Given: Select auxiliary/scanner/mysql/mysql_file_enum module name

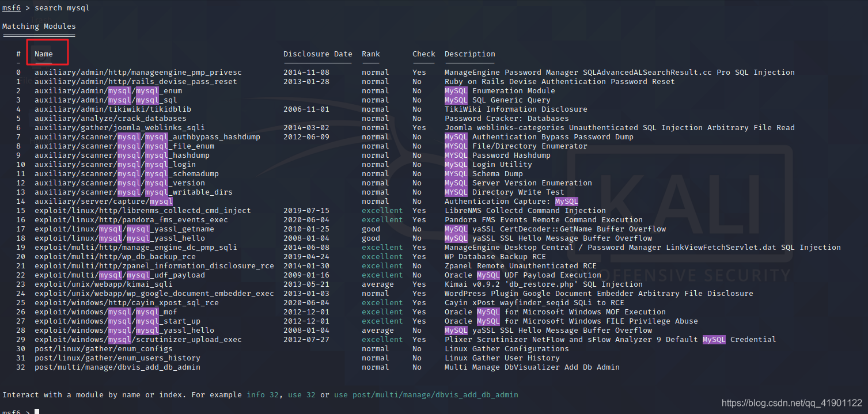Looking at the screenshot, I should click(x=124, y=146).
